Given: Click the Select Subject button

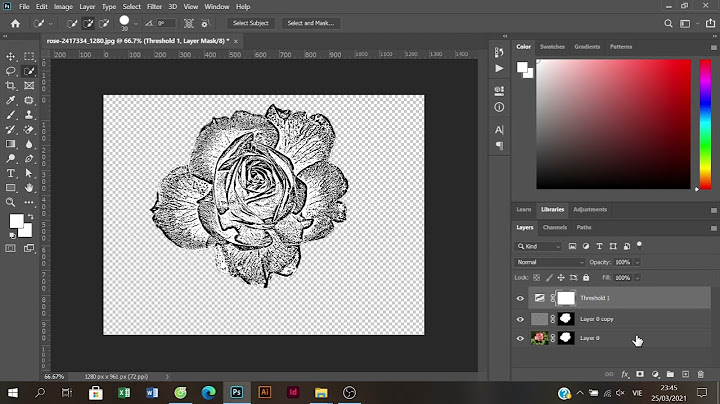Looking at the screenshot, I should 251,23.
